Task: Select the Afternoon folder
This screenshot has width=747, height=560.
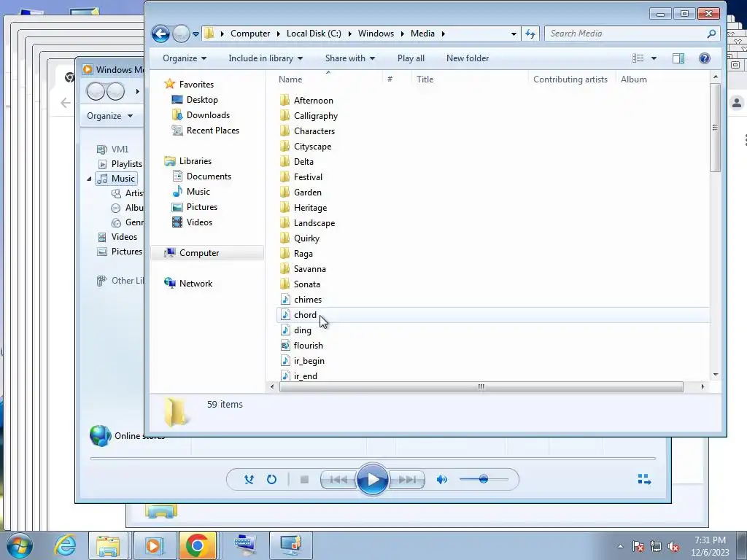Action: [x=313, y=101]
